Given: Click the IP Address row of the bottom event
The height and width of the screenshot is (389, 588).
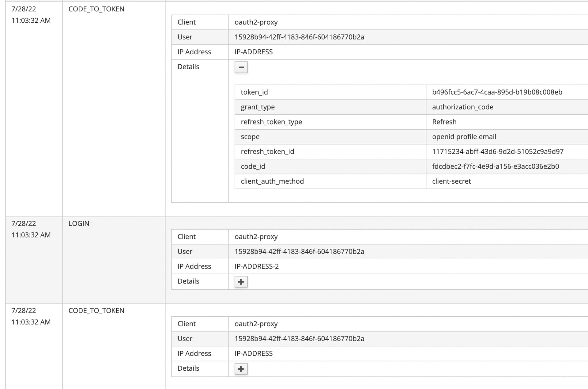Looking at the screenshot, I should click(194, 353).
